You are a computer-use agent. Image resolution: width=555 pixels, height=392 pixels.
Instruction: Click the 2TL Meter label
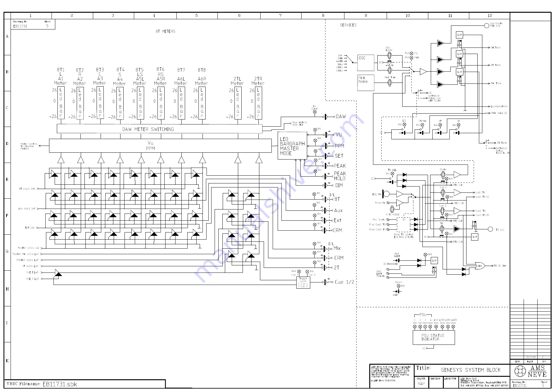(x=237, y=81)
